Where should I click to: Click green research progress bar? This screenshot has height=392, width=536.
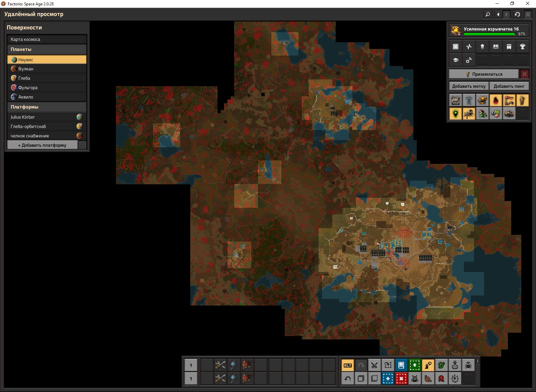coord(489,34)
